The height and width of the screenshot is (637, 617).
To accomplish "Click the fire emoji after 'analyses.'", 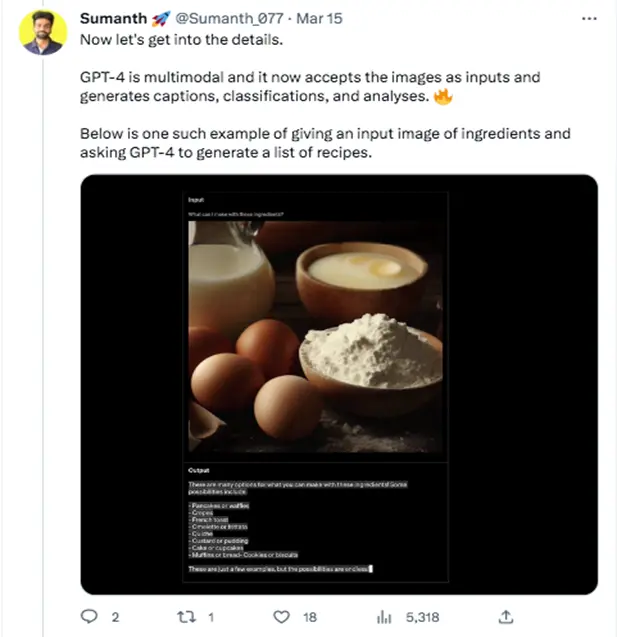I will click(x=444, y=97).
